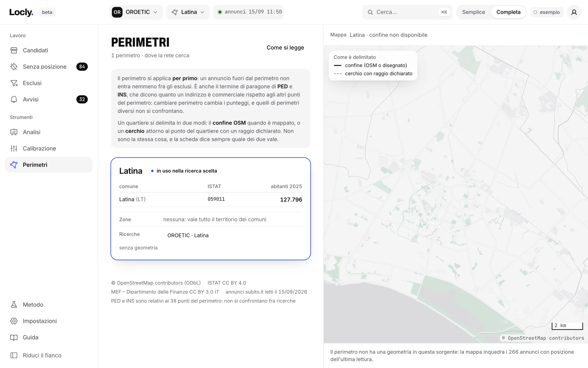
Task: Click the 32 badge on Avvisi
Action: point(82,99)
